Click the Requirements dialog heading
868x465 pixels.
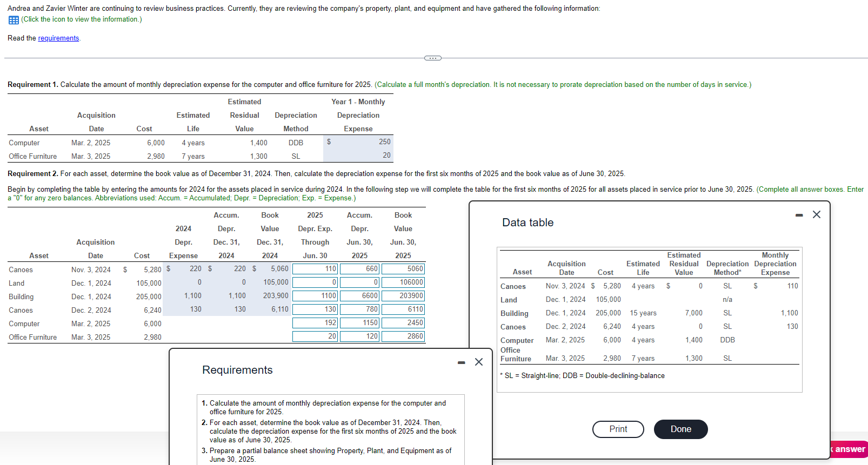pyautogui.click(x=237, y=370)
